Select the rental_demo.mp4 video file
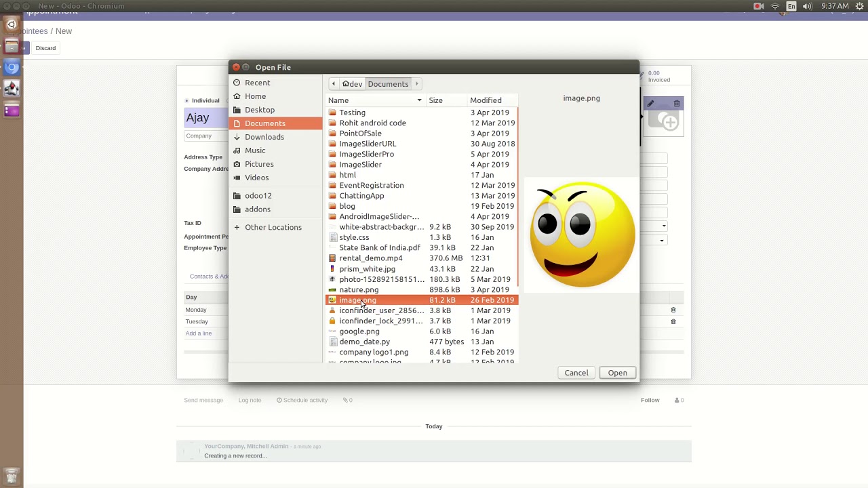Screen dimensions: 868x488 421,258
